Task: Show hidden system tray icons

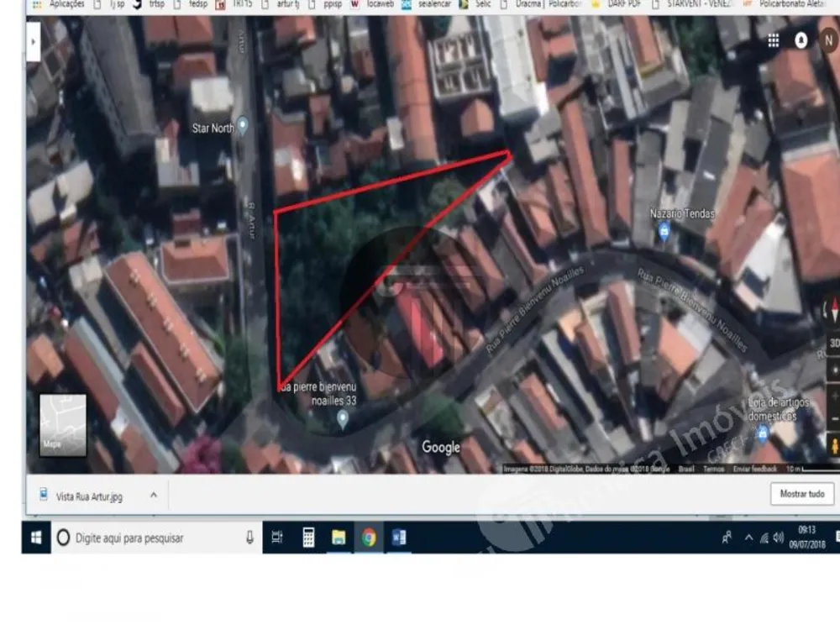Action: [748, 538]
